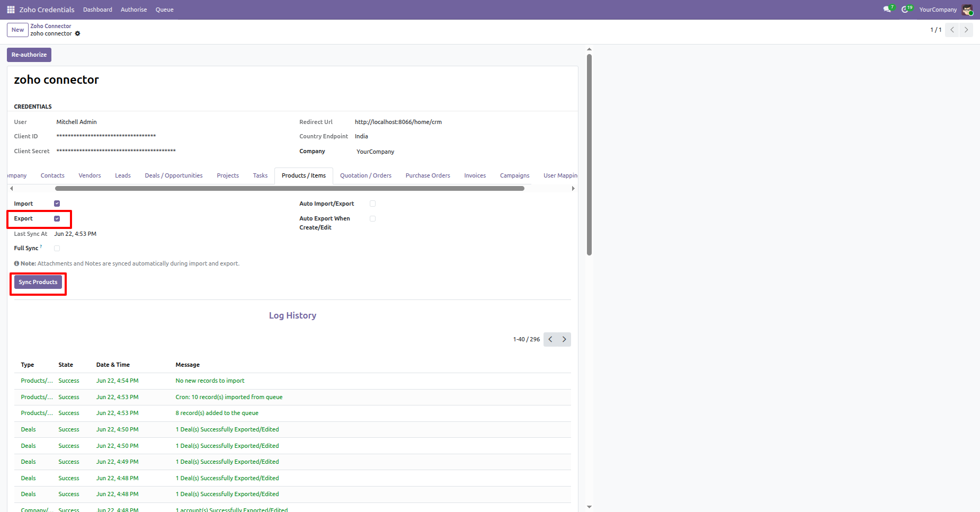980x512 pixels.
Task: Click the left arrow of tab scroller
Action: coord(12,188)
